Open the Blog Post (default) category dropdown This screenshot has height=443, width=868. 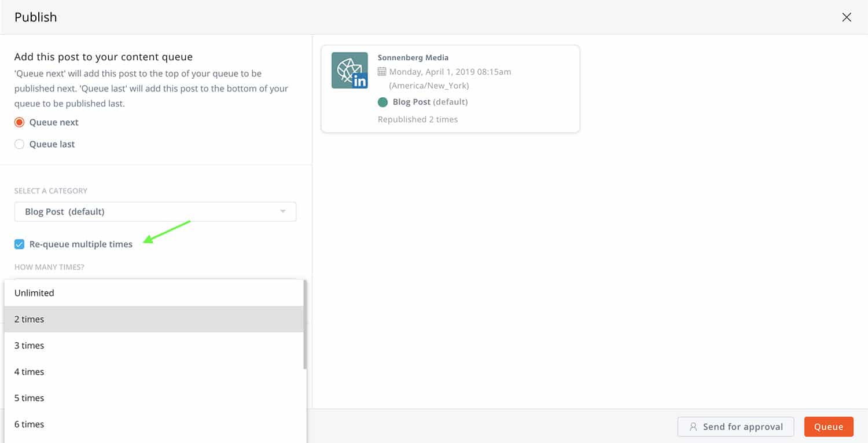pyautogui.click(x=155, y=211)
